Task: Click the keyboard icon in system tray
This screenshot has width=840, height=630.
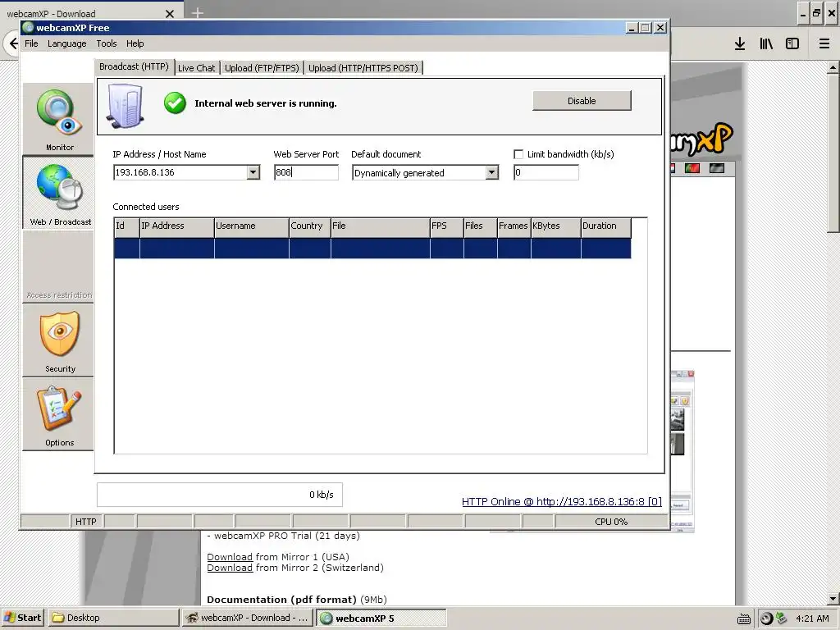Action: [743, 619]
